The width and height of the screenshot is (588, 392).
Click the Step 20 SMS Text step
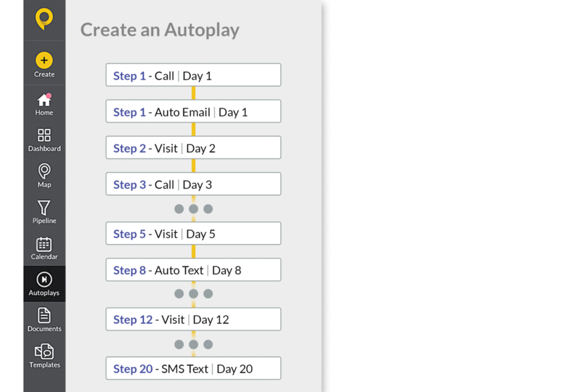(x=193, y=368)
